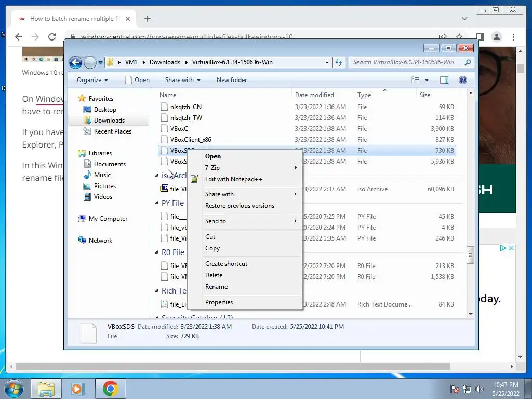The width and height of the screenshot is (532, 399).
Task: Select Downloads in the navigation pane
Action: point(109,121)
